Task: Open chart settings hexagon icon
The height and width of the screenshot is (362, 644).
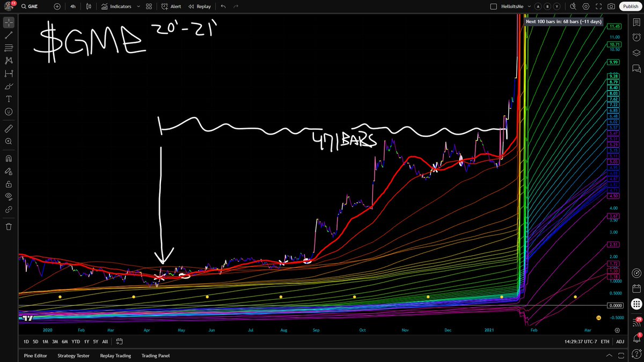Action: coord(586,7)
